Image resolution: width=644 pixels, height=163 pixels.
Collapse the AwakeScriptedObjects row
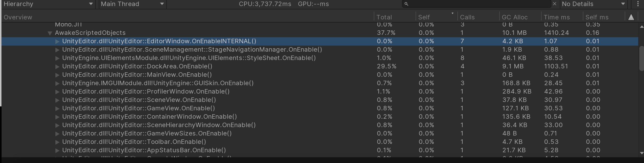(x=50, y=33)
